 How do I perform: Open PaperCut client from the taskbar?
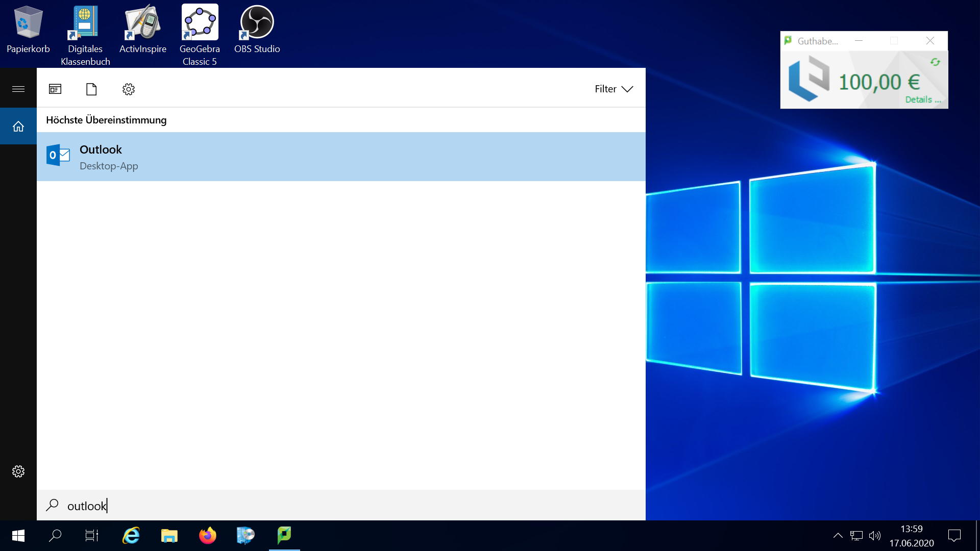point(284,536)
